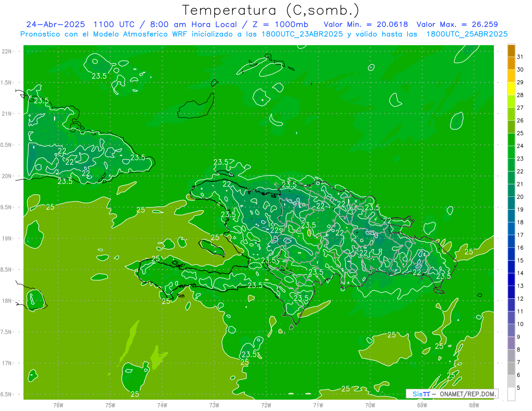Image resolution: width=532 pixels, height=411 pixels.
Task: Select the colorbar swatch between 30 and 31
Action: pos(511,63)
